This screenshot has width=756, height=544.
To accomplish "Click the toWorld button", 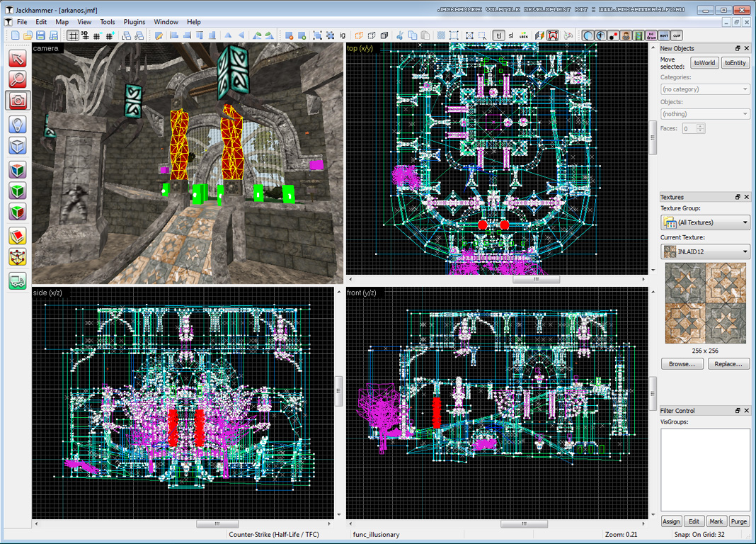I will 704,63.
